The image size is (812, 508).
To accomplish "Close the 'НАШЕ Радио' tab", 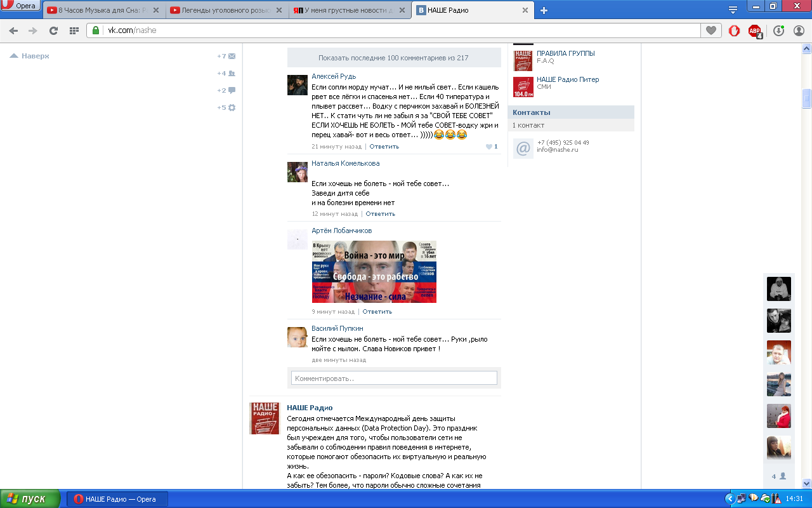I will pos(525,10).
